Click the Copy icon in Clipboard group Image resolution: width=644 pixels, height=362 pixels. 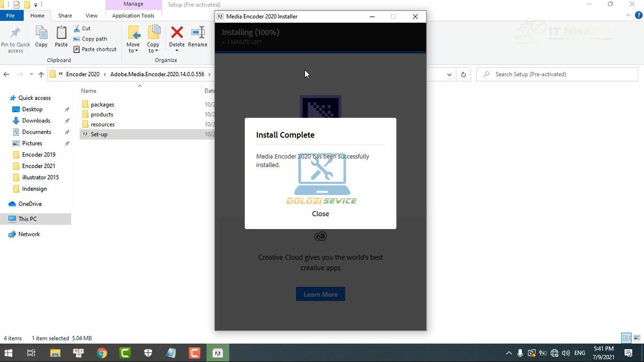pyautogui.click(x=41, y=38)
